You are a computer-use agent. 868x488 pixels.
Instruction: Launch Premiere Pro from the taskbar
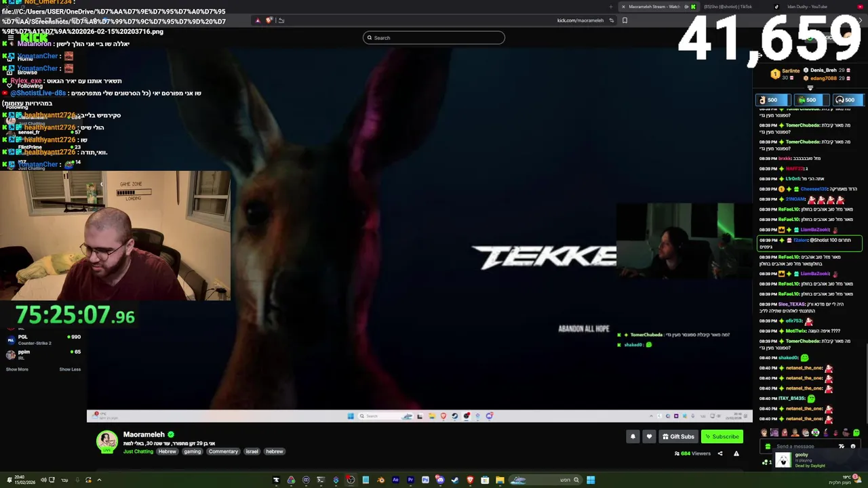[410, 480]
